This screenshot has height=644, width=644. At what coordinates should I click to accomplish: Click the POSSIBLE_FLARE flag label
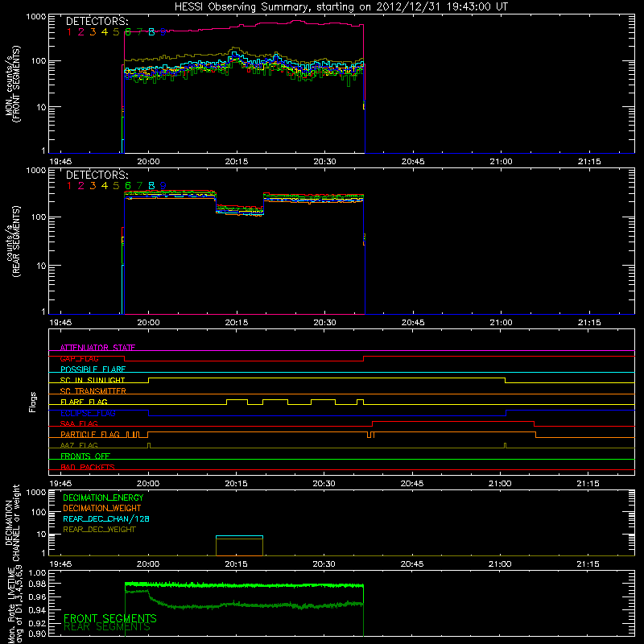point(93,369)
